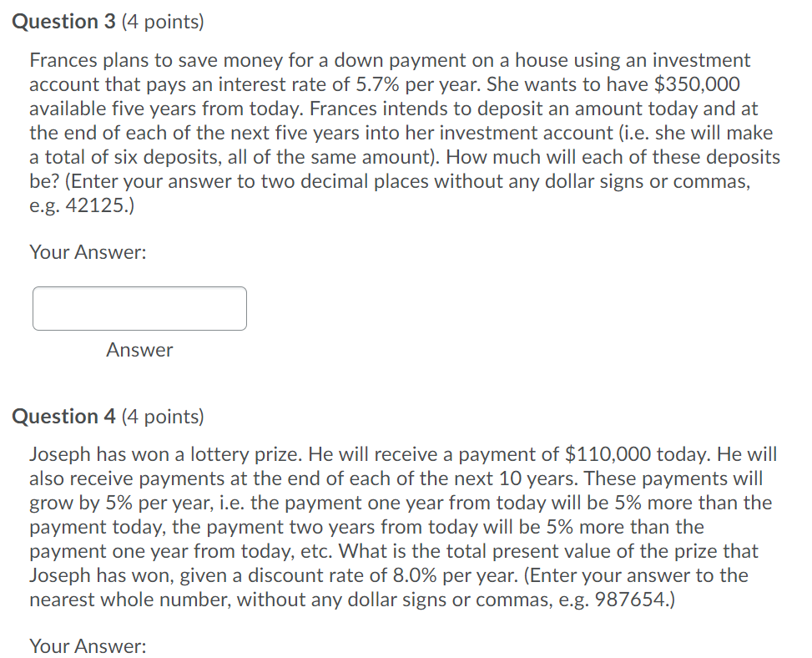Click the Answer label below the input field
The width and height of the screenshot is (812, 658).
(x=139, y=350)
